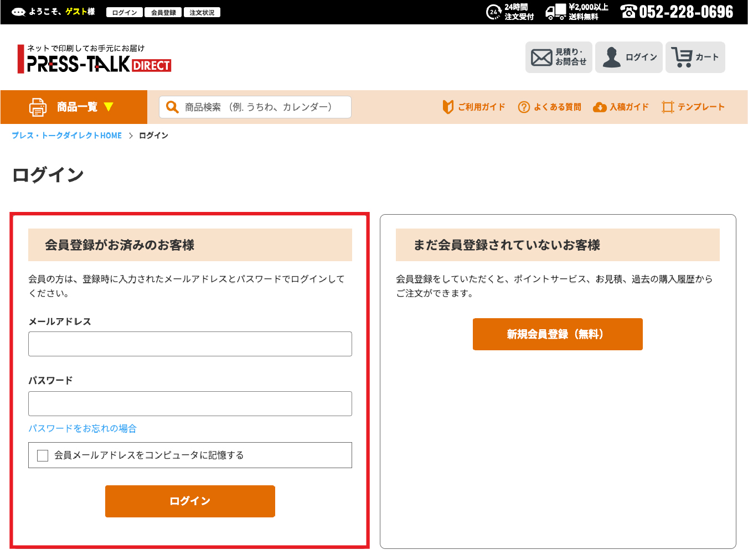Click the crop marks テンプレート icon
The height and width of the screenshot is (560, 748).
pos(668,107)
